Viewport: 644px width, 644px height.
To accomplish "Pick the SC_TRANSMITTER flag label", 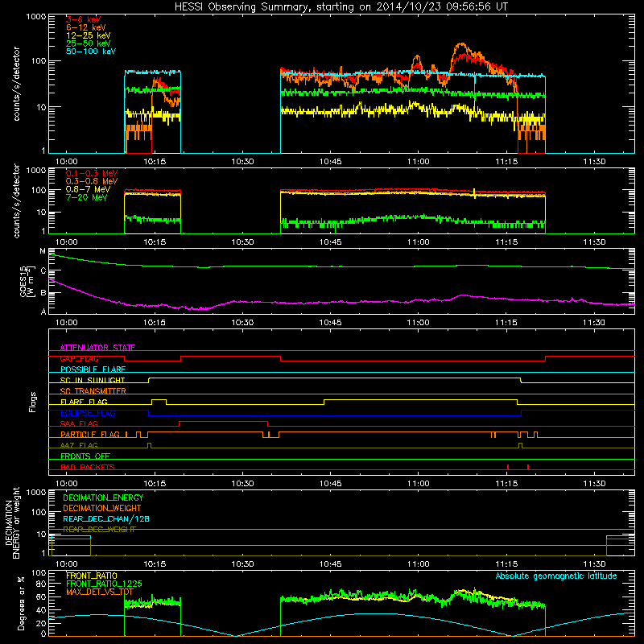I will (x=93, y=391).
